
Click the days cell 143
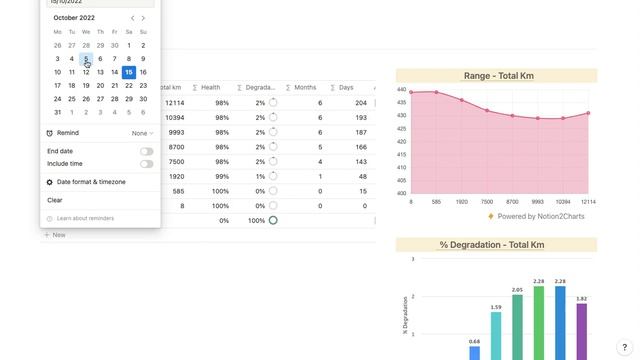[361, 162]
